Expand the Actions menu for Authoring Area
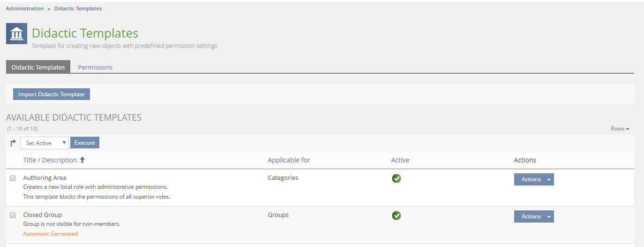Screen dimensions: 644x247 (x=534, y=179)
